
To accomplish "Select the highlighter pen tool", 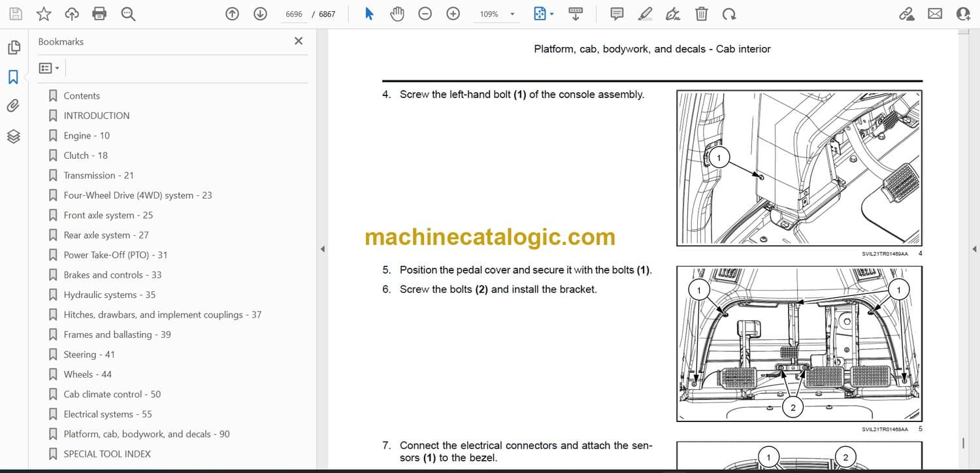I will [x=645, y=14].
